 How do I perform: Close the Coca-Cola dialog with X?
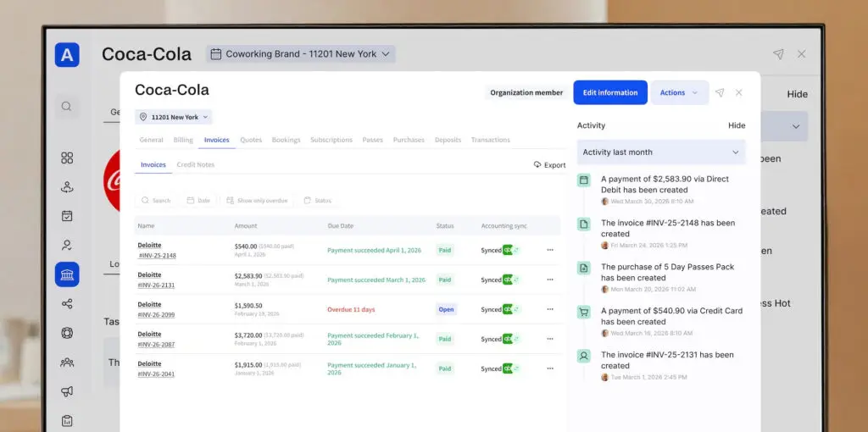coord(738,93)
